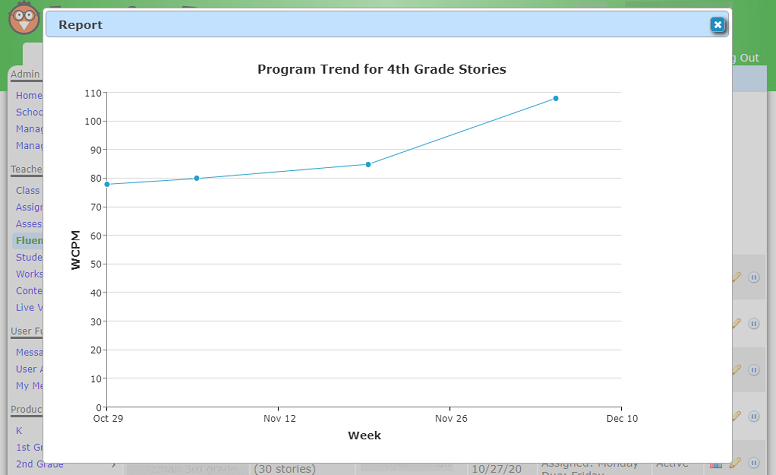This screenshot has width=776, height=475.
Task: Open the Home link in the Admin sidebar
Action: (x=29, y=95)
